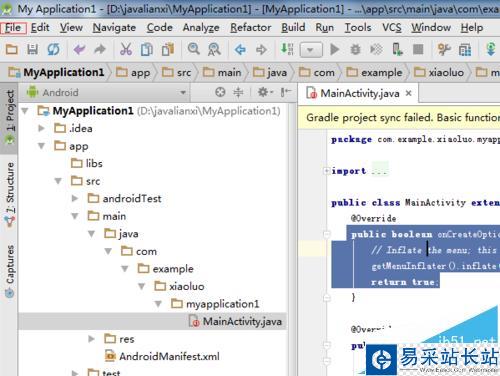Collapse the java folder in tree

click(x=92, y=234)
